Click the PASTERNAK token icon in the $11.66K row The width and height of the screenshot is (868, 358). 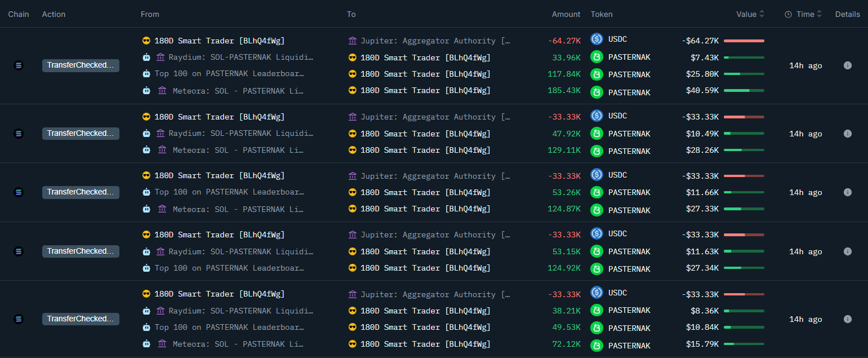[597, 192]
